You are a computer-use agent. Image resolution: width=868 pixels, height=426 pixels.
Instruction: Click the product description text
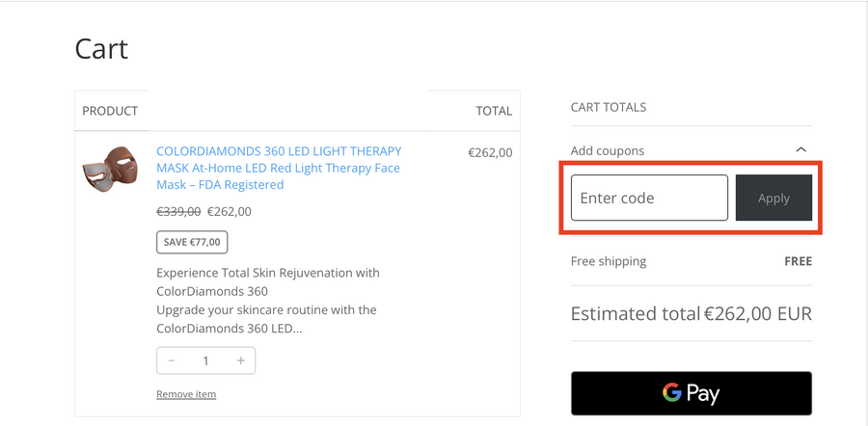[268, 301]
